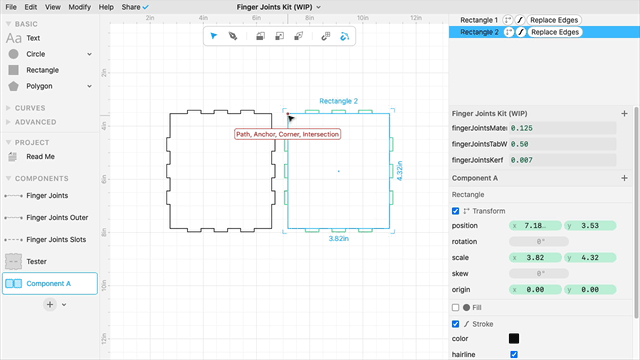The image size is (640, 360).
Task: Click the transform icon on Rectangle 1 row
Action: [x=508, y=20]
